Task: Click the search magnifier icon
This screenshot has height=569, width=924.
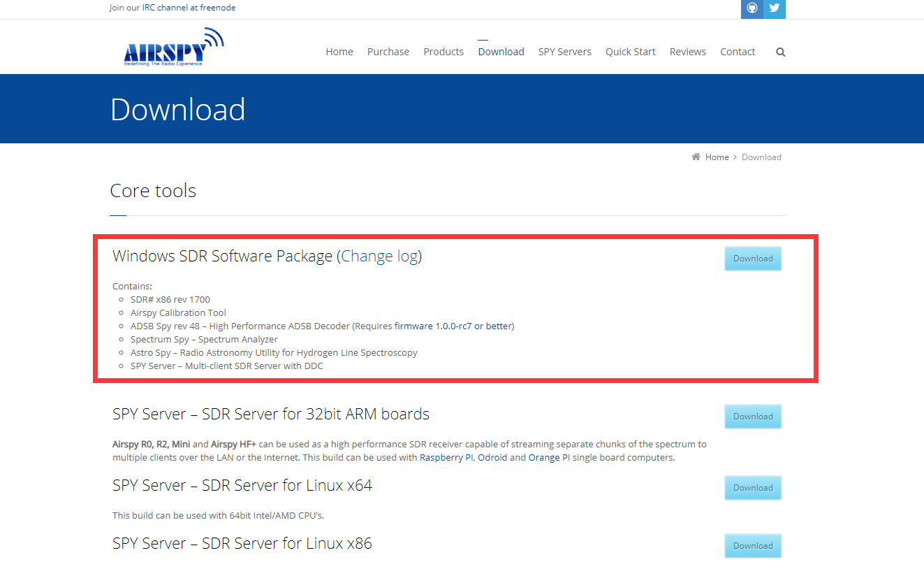Action: point(780,52)
